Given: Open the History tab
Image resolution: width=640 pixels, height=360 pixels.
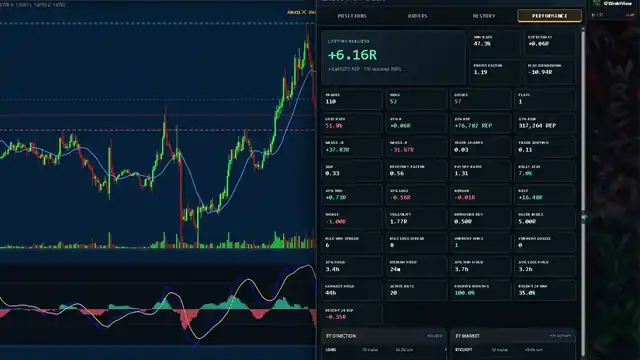Looking at the screenshot, I should coord(484,16).
